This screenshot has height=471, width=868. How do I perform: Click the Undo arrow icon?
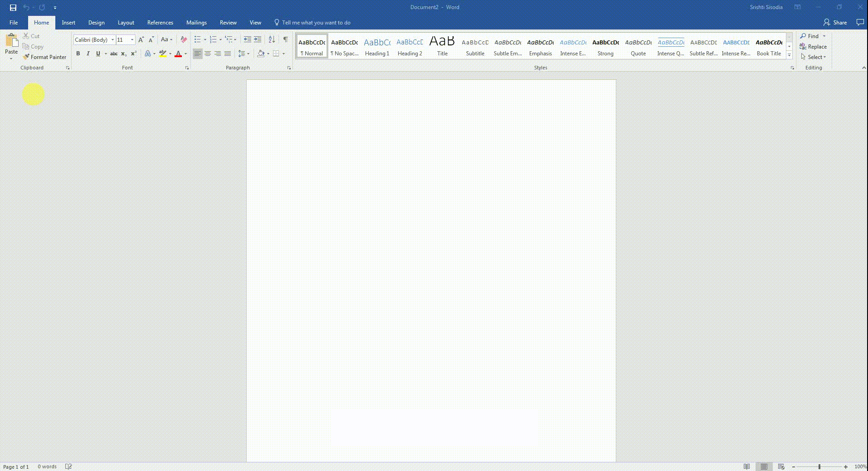tap(26, 7)
